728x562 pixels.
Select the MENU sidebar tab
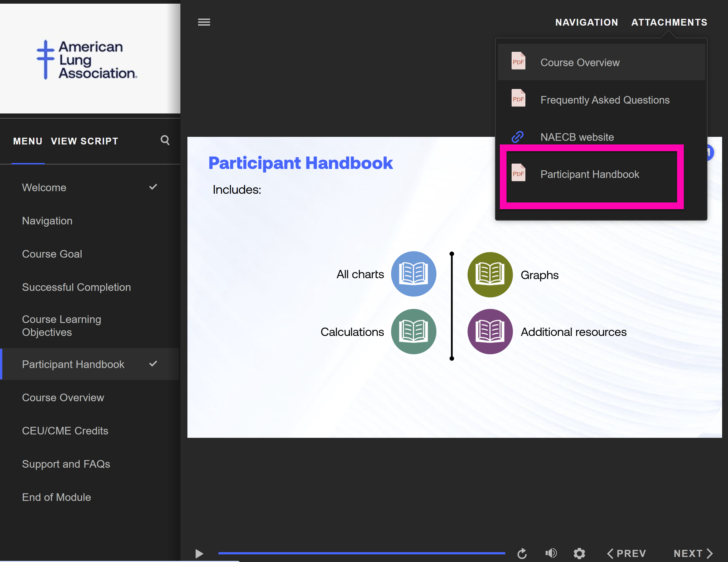click(x=28, y=141)
